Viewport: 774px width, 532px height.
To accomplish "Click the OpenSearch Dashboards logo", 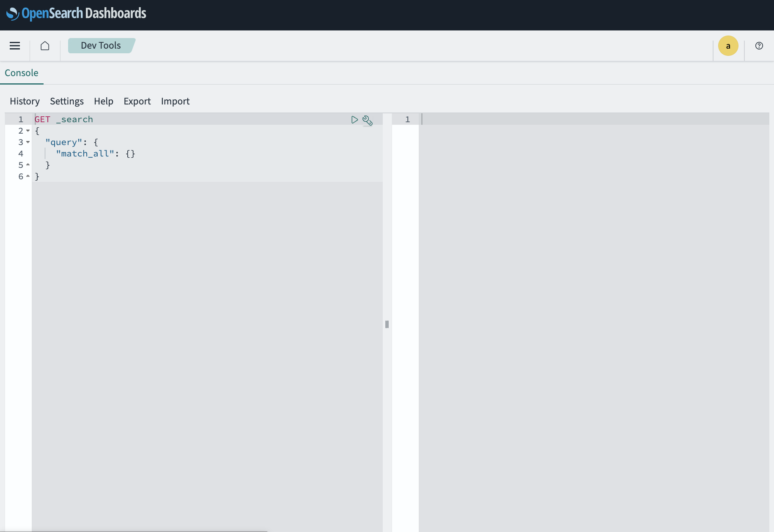I will point(77,14).
